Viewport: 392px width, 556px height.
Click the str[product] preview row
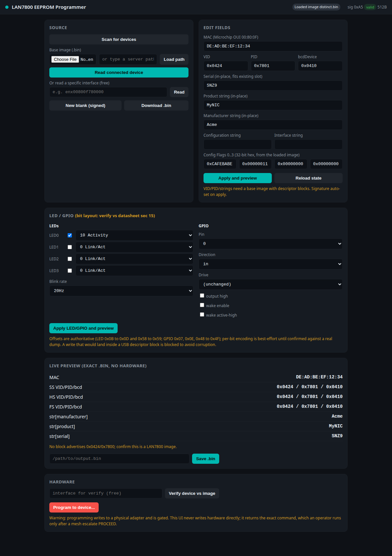196,426
